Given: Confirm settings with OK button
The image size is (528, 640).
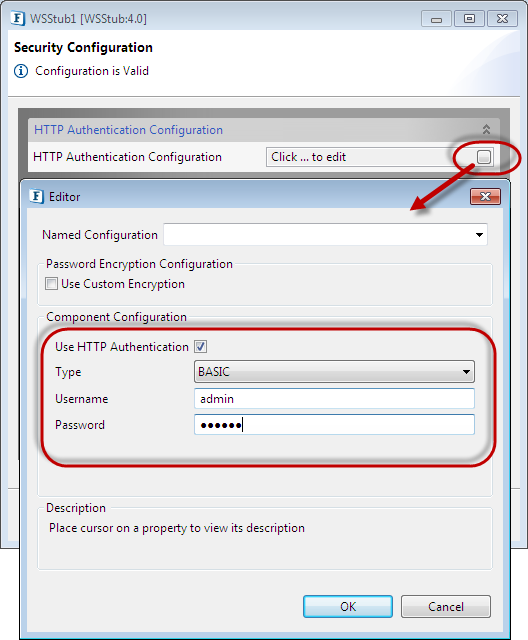Looking at the screenshot, I should point(348,607).
